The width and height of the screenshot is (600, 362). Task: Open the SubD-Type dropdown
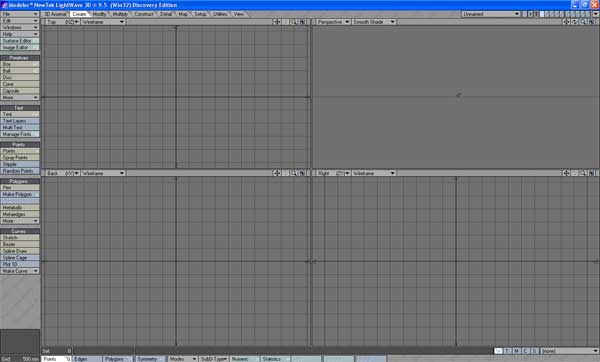click(214, 359)
